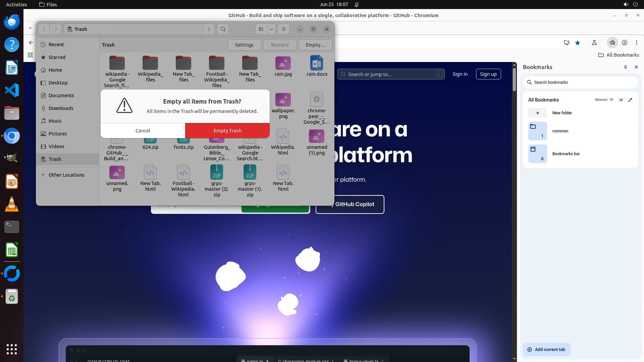Toggle list view icon in Files
Screen dimensions: 644x362
point(261,29)
